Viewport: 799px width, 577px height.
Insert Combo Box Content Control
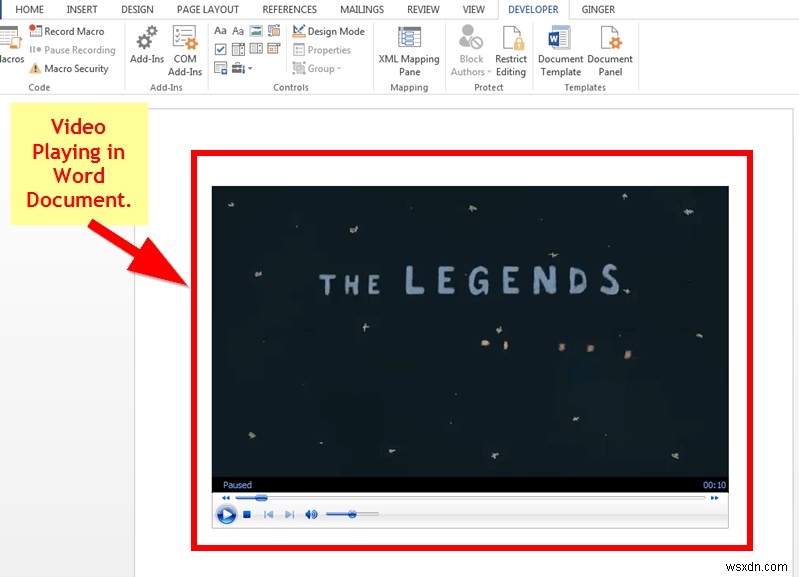tap(238, 49)
